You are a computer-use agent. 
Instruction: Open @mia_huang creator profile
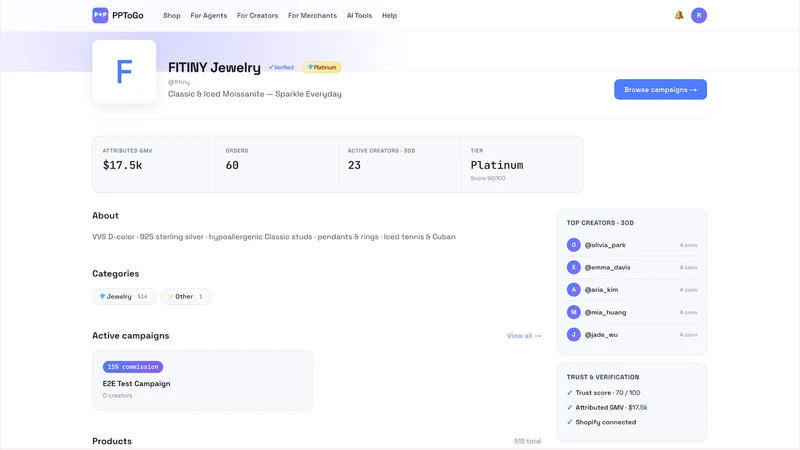tap(605, 312)
